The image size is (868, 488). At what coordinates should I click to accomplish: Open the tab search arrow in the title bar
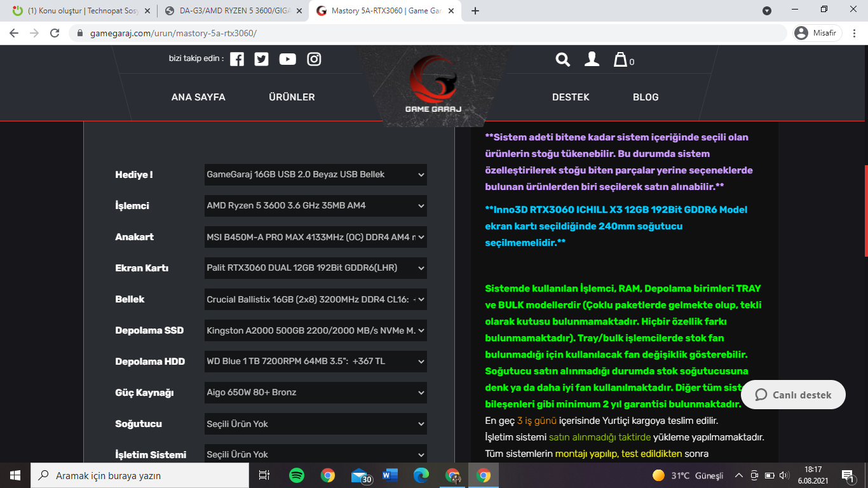click(x=767, y=11)
